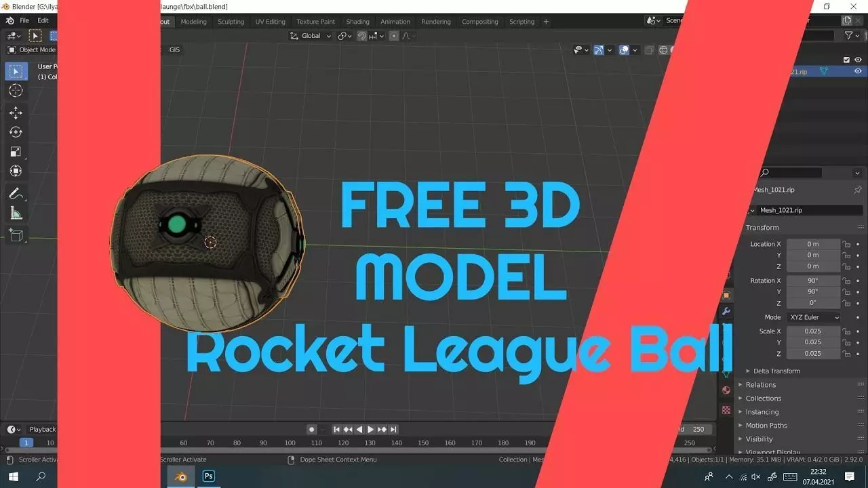The height and width of the screenshot is (488, 868).
Task: Click the mesh data icon in outliner row
Action: (x=824, y=71)
